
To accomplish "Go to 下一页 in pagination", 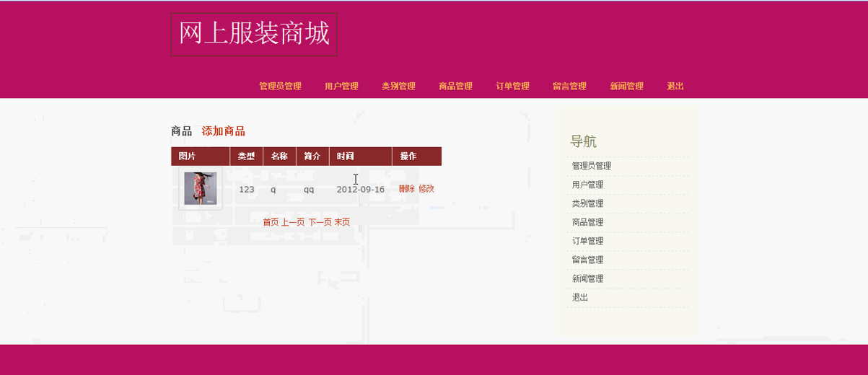I will [x=320, y=222].
